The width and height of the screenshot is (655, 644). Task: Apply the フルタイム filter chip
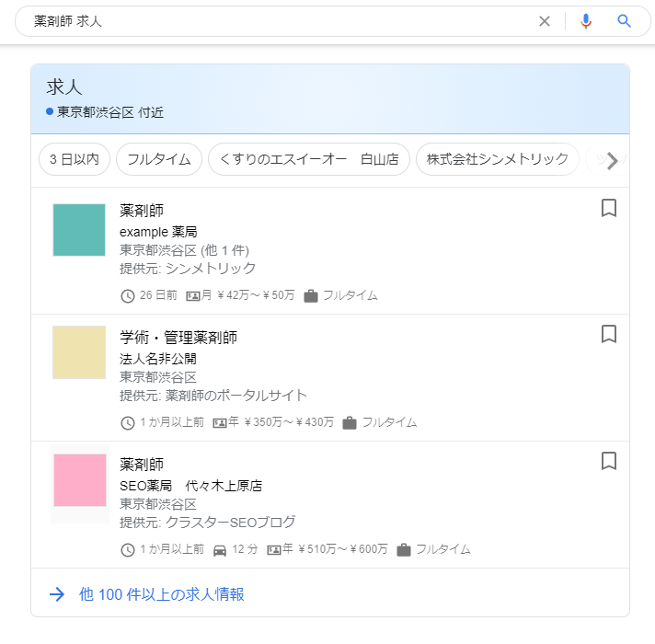pyautogui.click(x=159, y=159)
